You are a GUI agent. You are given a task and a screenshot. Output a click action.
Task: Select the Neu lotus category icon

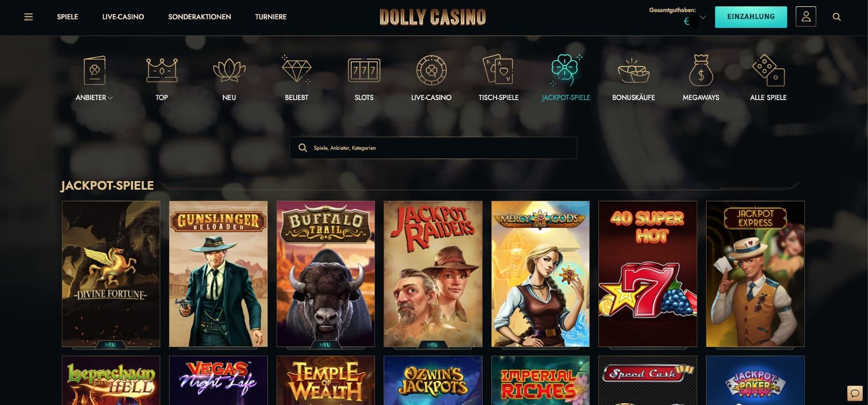point(229,71)
